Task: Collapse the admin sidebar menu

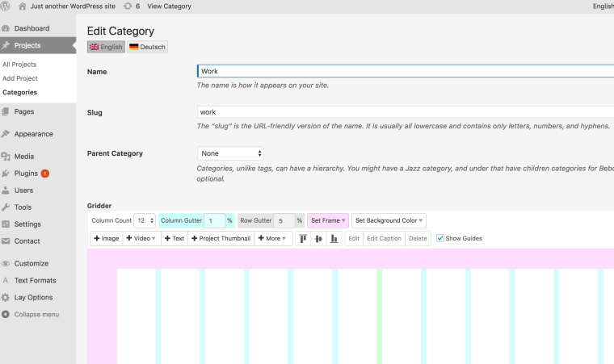Action: tap(36, 314)
